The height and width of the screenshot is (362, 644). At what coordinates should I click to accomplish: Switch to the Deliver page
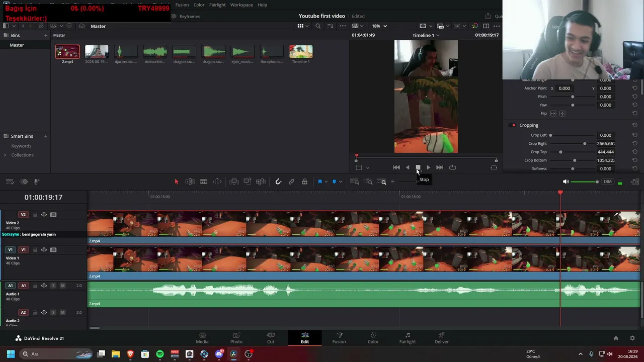[442, 338]
